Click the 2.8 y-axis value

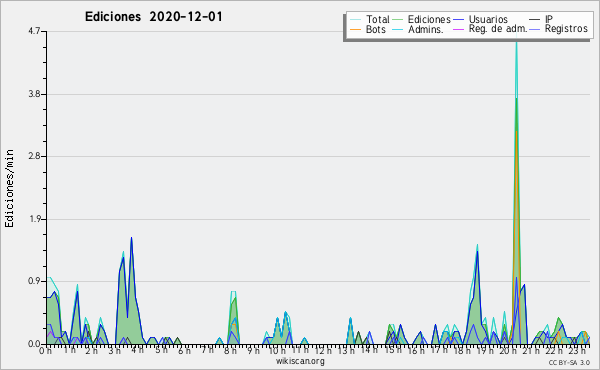34,156
